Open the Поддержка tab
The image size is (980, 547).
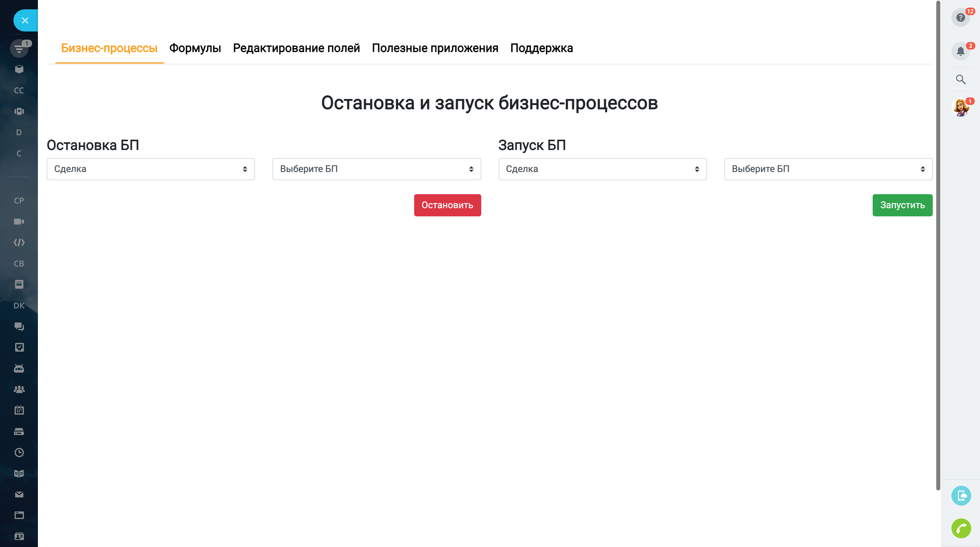(542, 48)
